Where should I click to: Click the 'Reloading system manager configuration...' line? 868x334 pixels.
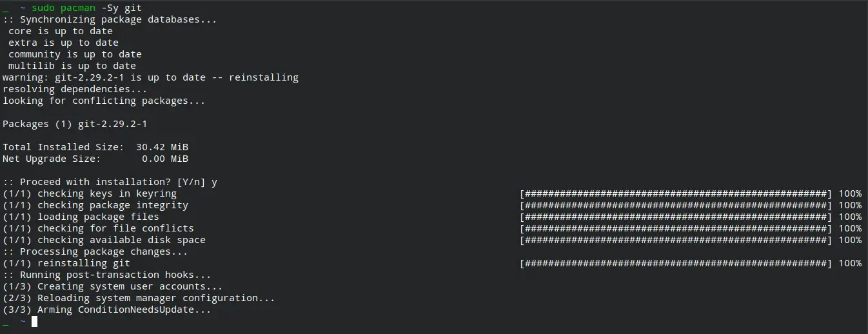139,298
